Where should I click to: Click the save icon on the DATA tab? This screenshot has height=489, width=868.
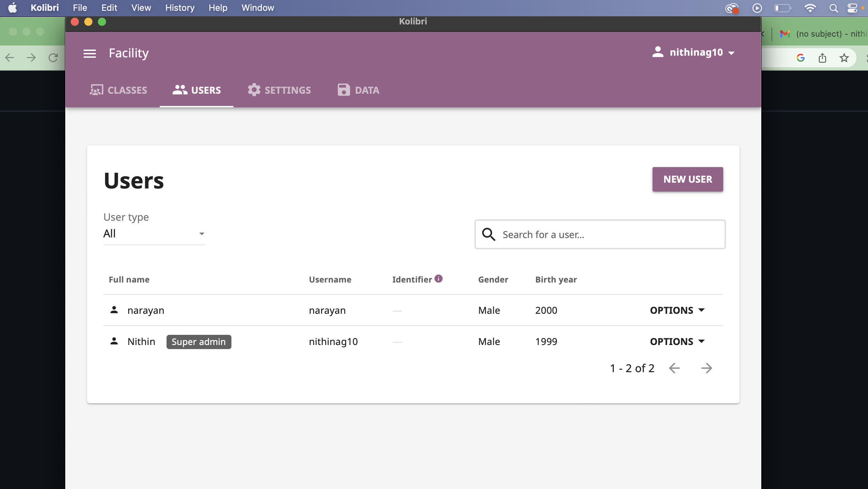coord(343,90)
